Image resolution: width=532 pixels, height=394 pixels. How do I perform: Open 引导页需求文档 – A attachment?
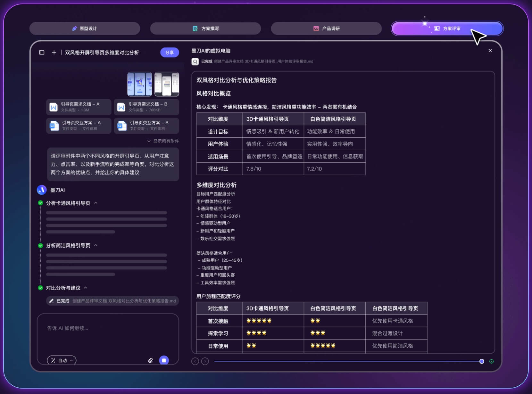tap(79, 107)
